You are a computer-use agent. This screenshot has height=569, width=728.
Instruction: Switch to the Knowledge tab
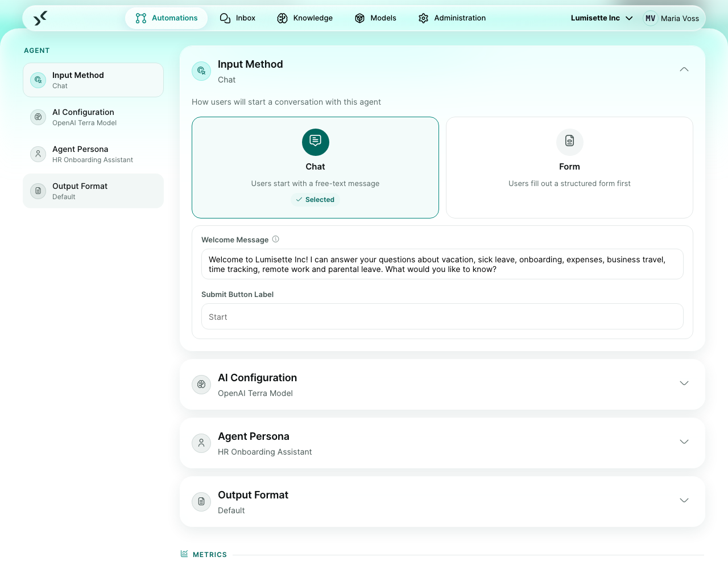click(305, 18)
